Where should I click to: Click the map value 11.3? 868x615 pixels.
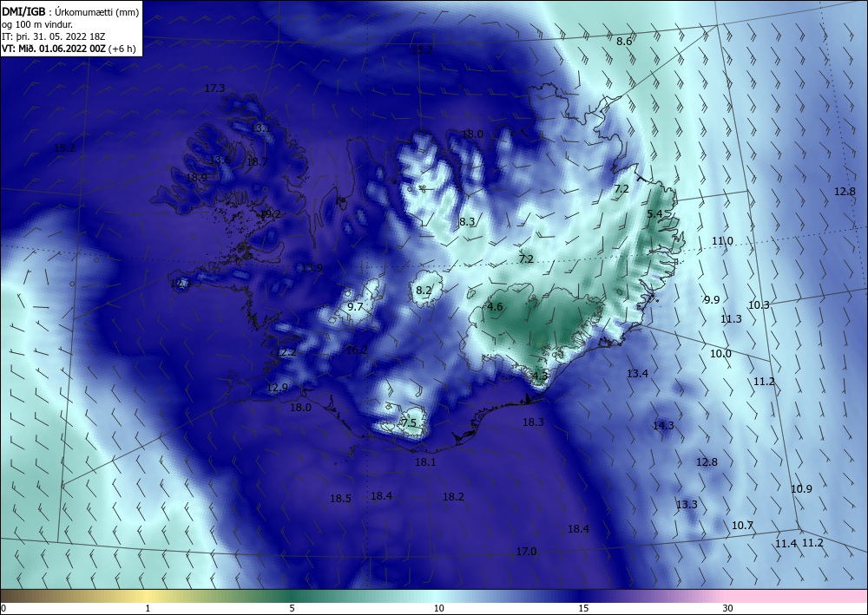(x=731, y=319)
